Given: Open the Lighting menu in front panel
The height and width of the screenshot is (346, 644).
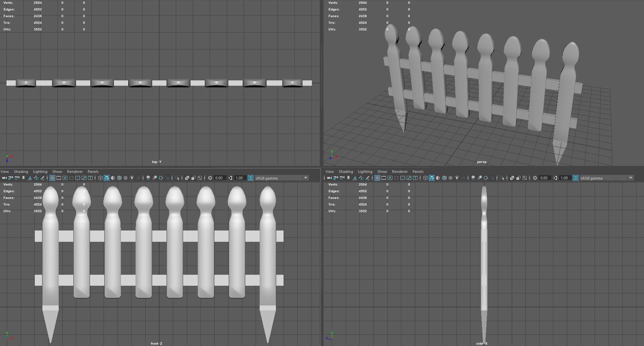Looking at the screenshot, I should [x=40, y=171].
